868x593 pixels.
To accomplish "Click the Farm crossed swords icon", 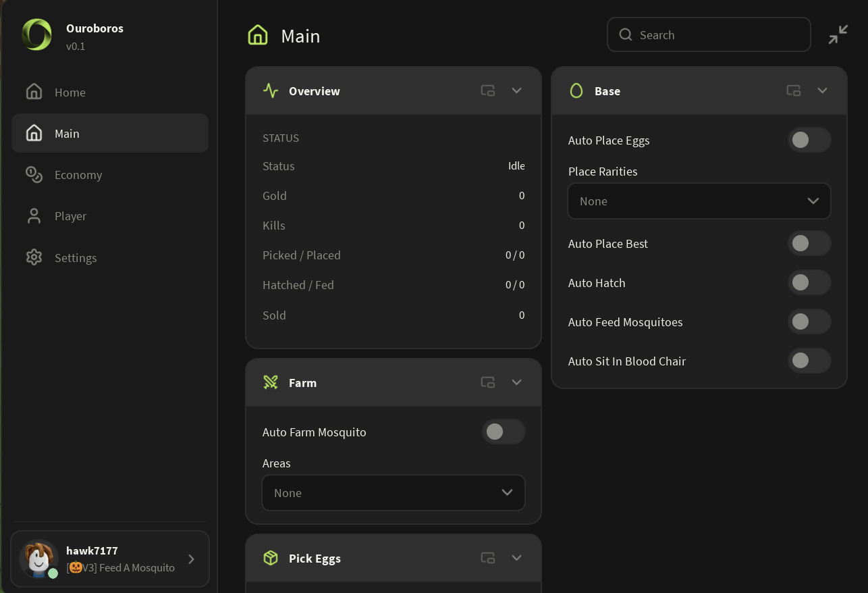I will pos(271,382).
